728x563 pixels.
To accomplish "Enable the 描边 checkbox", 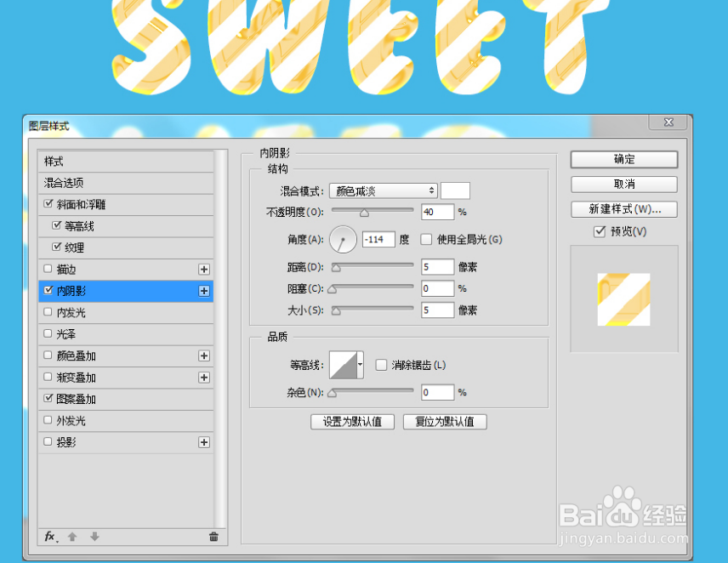I will tap(48, 268).
